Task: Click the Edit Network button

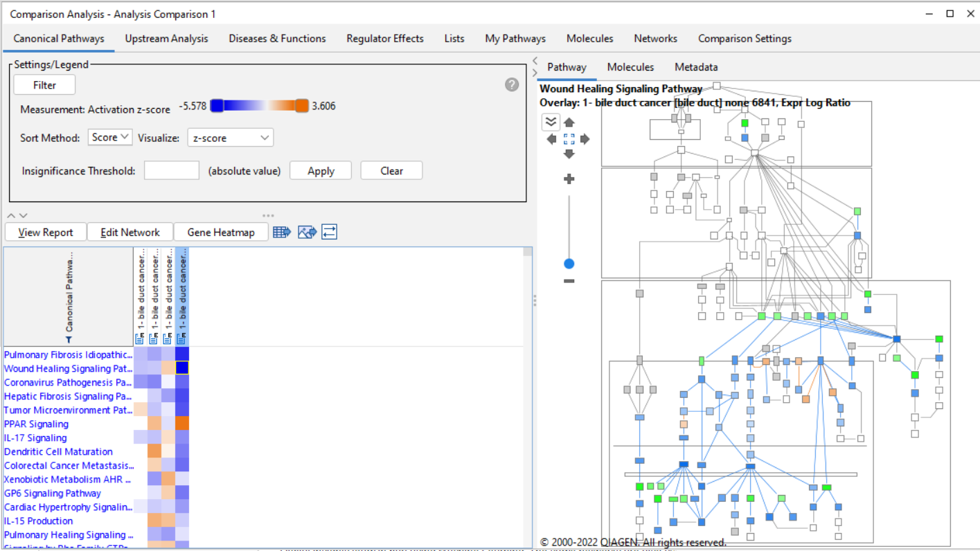Action: pos(130,232)
